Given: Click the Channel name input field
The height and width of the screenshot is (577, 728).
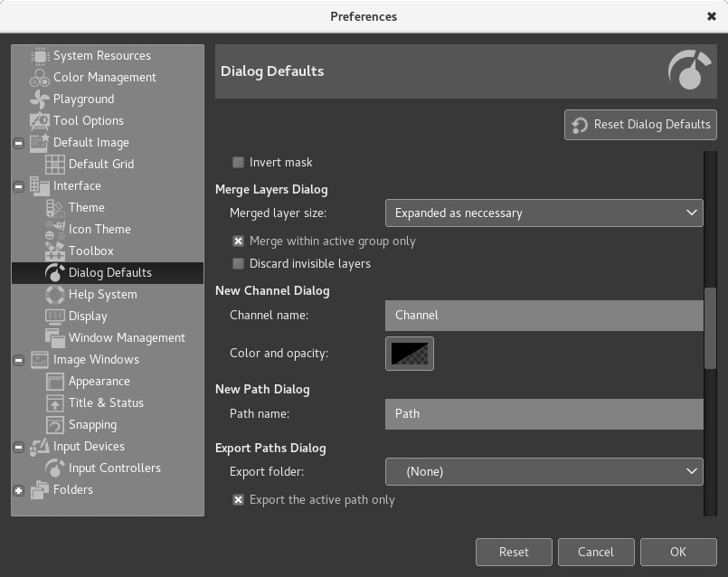Looking at the screenshot, I should pyautogui.click(x=544, y=315).
